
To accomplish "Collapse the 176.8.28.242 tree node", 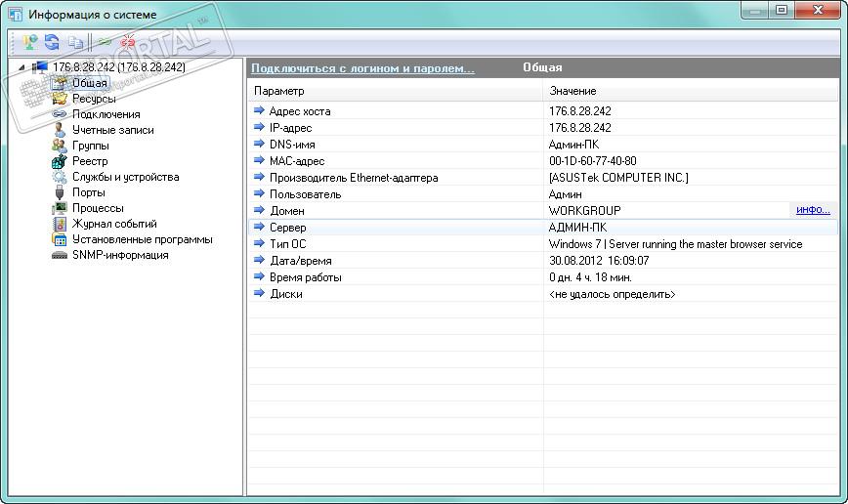I will click(x=21, y=67).
